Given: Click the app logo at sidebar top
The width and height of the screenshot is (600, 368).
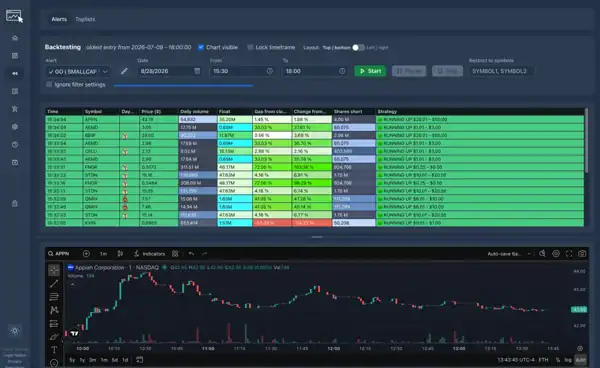Looking at the screenshot, I should tap(14, 16).
